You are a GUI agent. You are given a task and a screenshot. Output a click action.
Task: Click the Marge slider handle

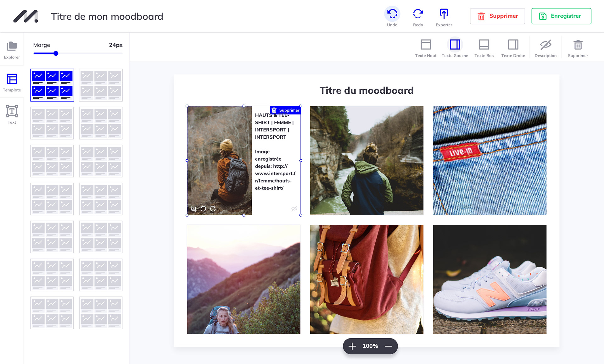pos(56,53)
